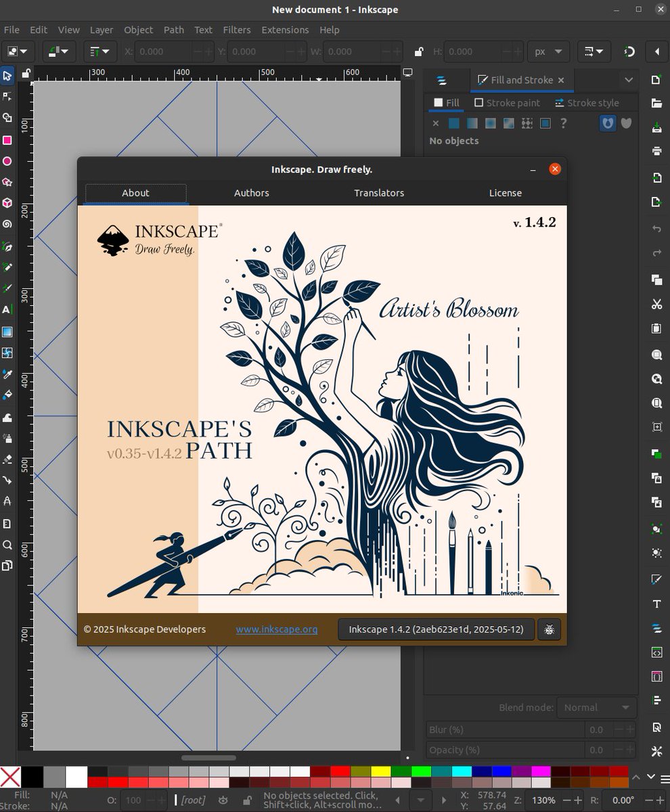Open the Fill and Stroke panel chevron menu
670x812 pixels.
629,80
